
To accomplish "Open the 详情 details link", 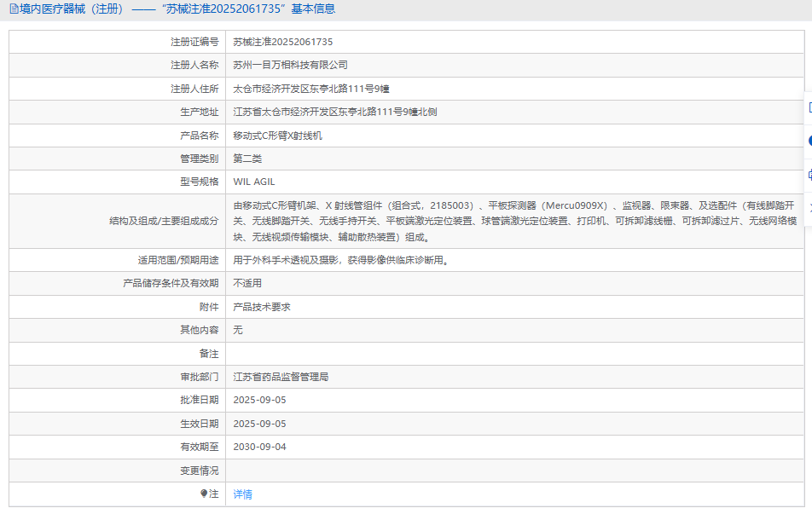I will click(x=242, y=494).
